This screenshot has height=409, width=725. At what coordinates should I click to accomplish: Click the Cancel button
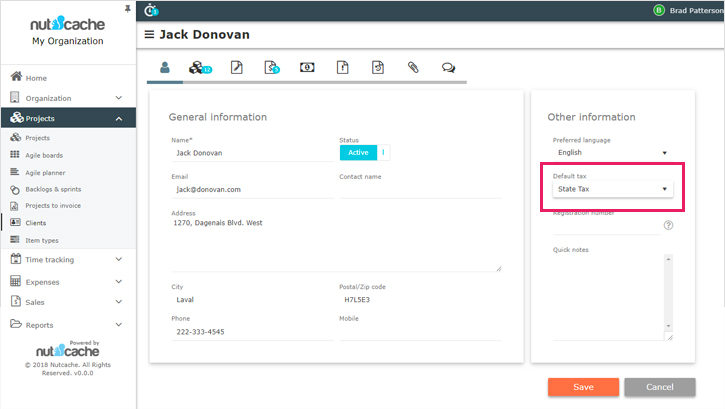point(659,387)
